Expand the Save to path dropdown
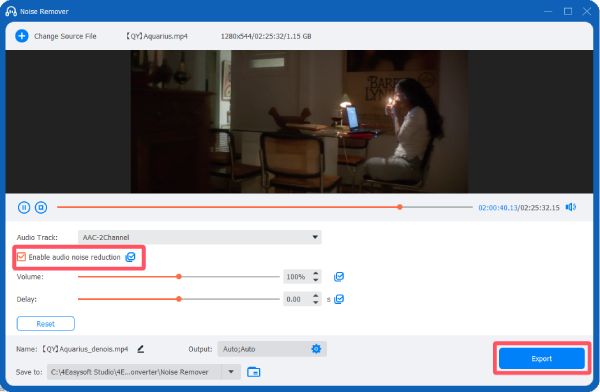This screenshot has width=600, height=392. (x=231, y=372)
